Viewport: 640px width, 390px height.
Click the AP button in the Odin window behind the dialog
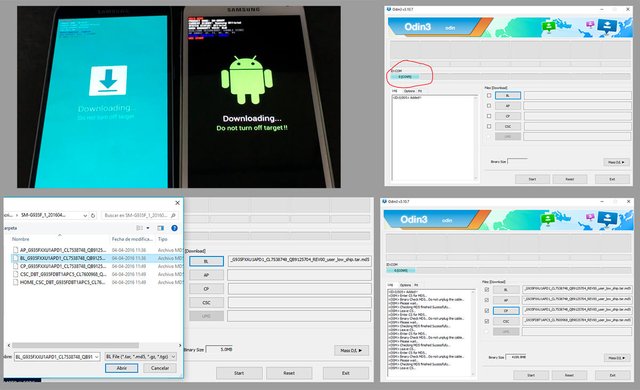(206, 275)
